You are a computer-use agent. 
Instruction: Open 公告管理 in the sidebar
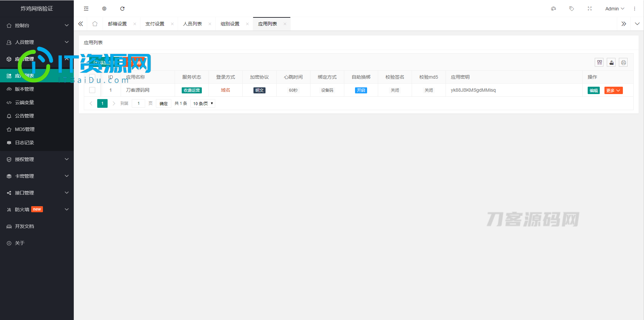37,116
